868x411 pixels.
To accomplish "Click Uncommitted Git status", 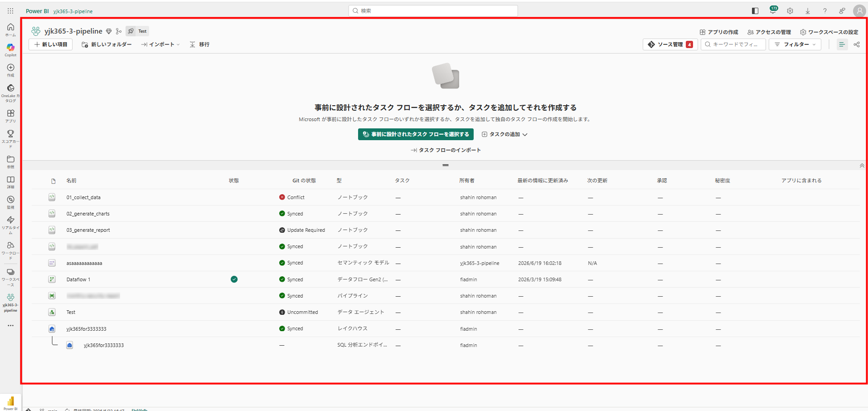I will (299, 312).
